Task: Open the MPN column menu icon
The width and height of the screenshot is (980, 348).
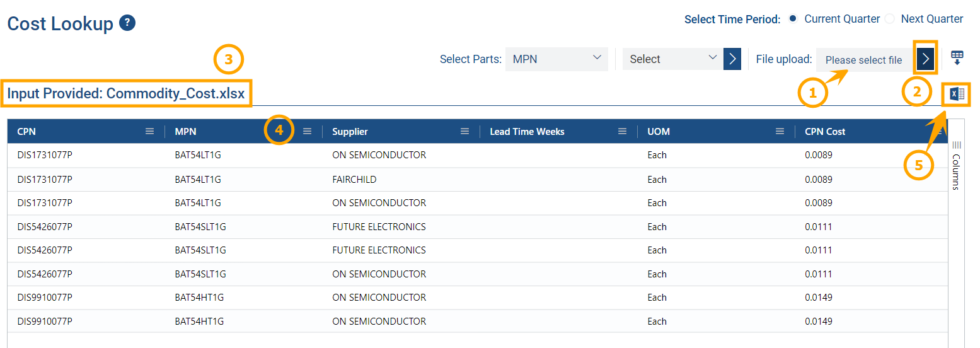Action: tap(307, 132)
